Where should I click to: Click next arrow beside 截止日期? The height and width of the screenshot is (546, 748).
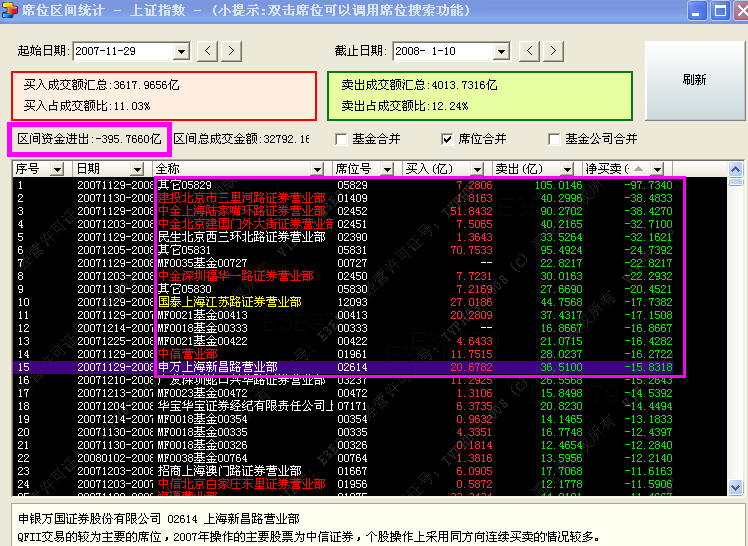coord(551,50)
